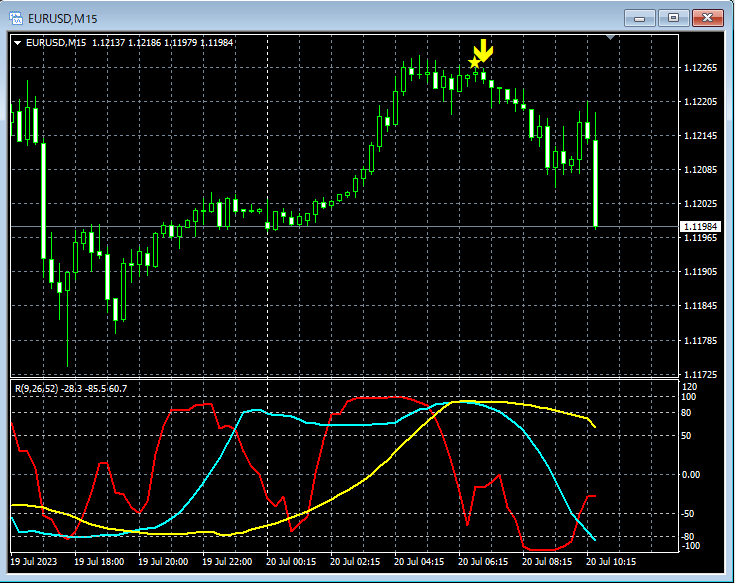Click the 20 Jul 00:15 time label
Screen dimensions: 736x583
click(291, 562)
